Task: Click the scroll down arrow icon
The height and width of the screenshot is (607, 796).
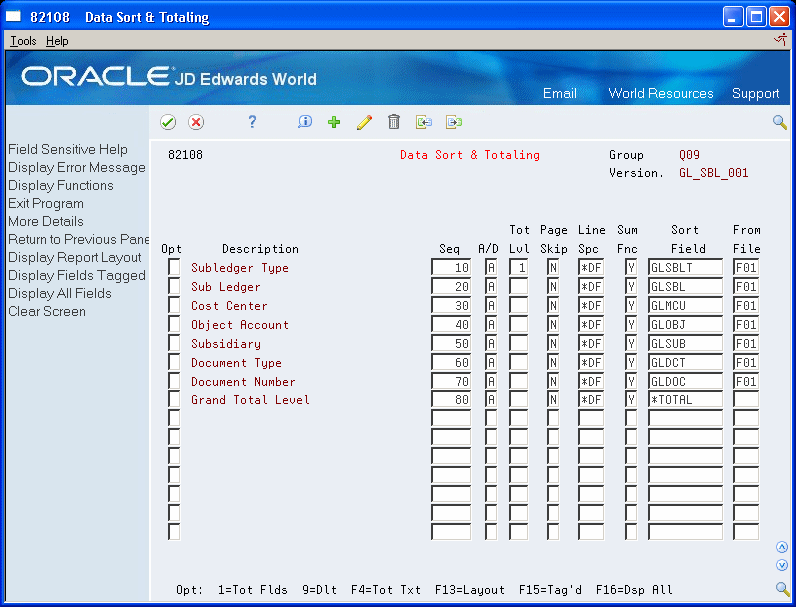Action: click(782, 565)
